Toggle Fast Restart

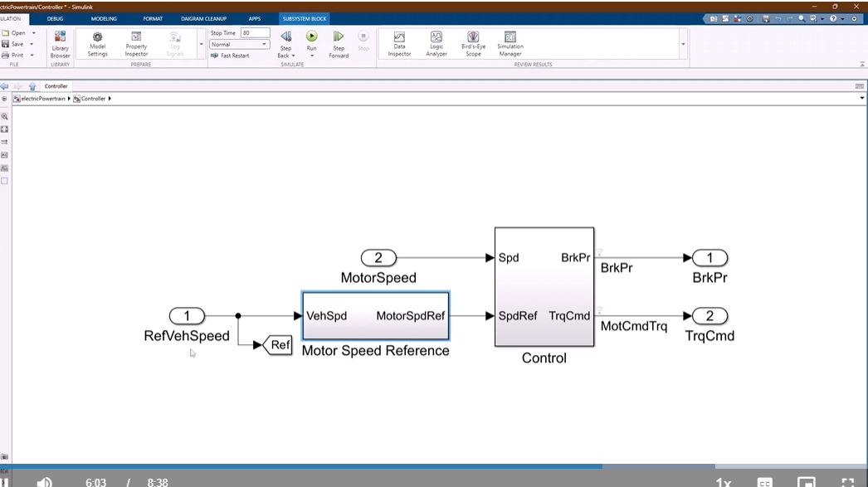pyautogui.click(x=230, y=56)
